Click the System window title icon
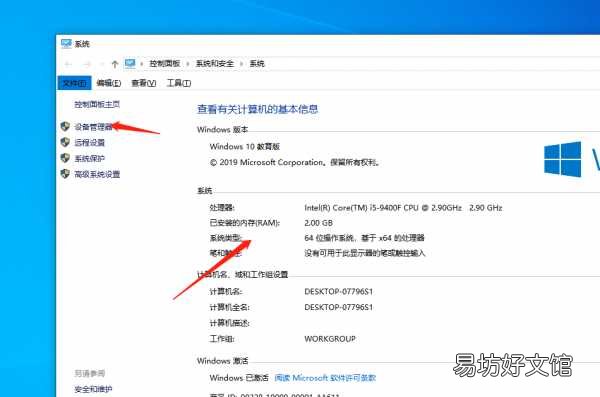The image size is (600, 397). (66, 44)
